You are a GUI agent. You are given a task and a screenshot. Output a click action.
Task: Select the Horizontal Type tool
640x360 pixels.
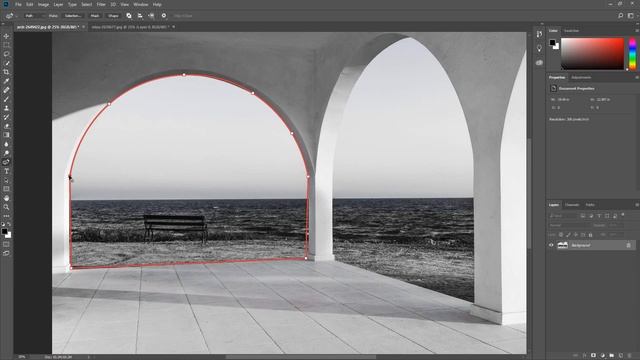6,171
